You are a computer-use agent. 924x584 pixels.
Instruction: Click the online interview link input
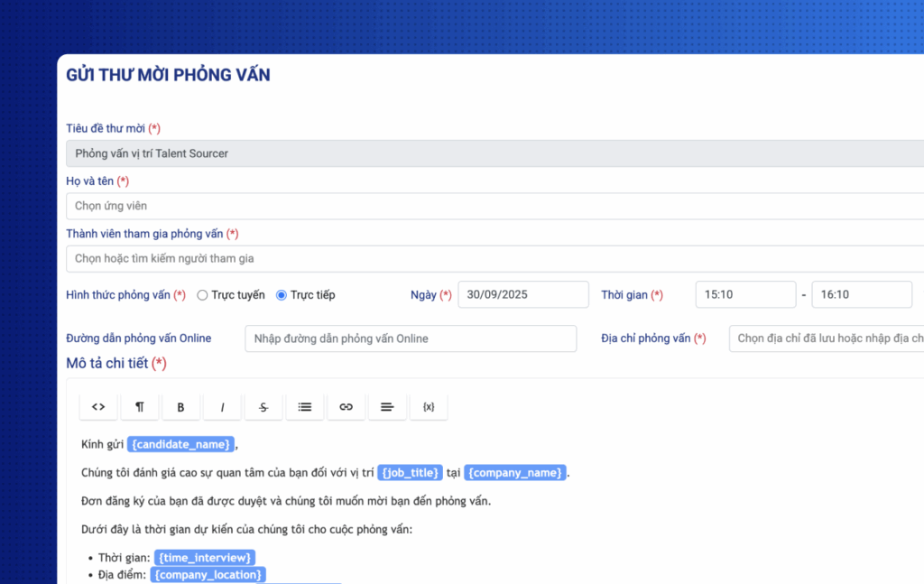click(x=411, y=338)
